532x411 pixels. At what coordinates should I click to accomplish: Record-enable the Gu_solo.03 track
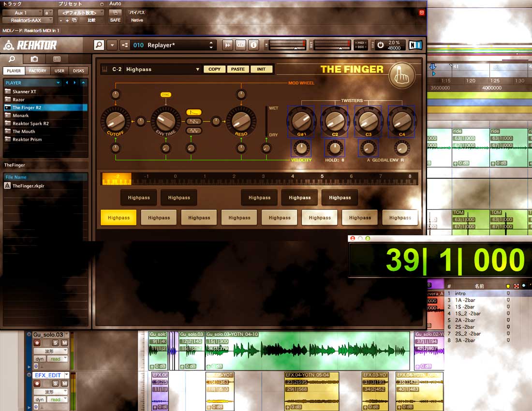click(x=37, y=343)
